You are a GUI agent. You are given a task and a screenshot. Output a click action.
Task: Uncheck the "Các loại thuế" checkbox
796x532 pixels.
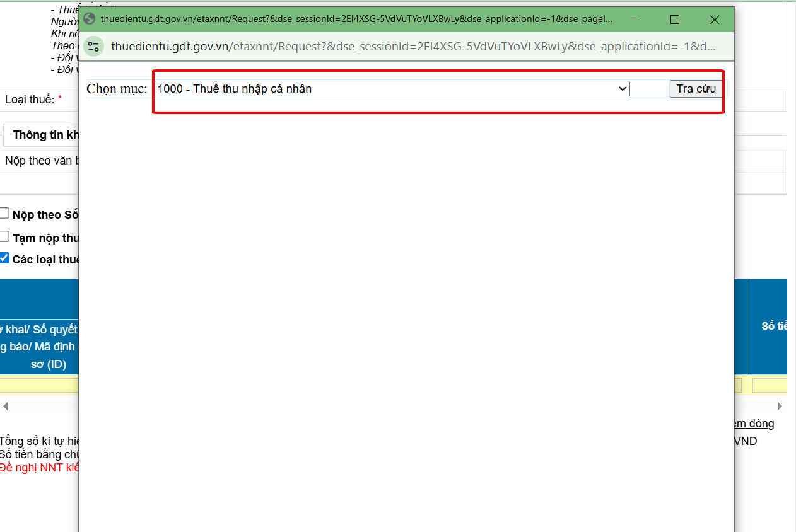5,258
